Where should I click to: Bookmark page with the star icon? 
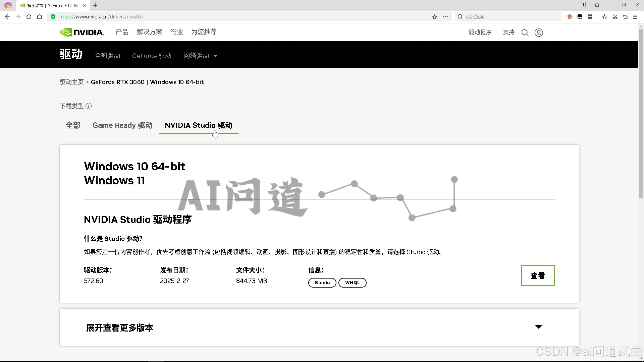tap(435, 17)
